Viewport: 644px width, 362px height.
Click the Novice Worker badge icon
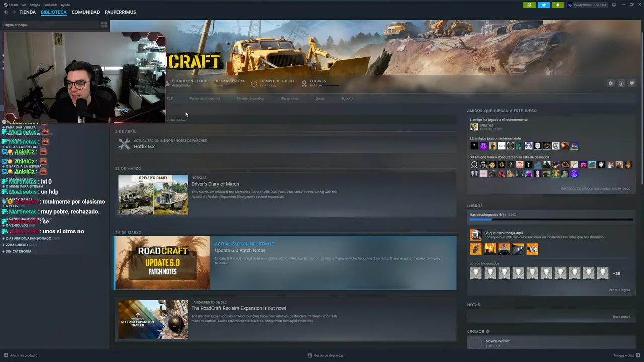click(x=475, y=343)
